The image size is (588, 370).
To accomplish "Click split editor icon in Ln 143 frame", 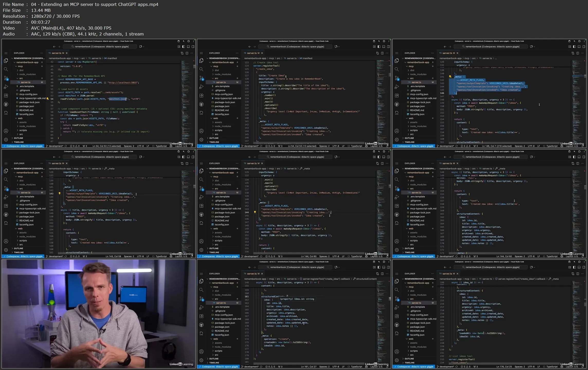I will [x=187, y=164].
